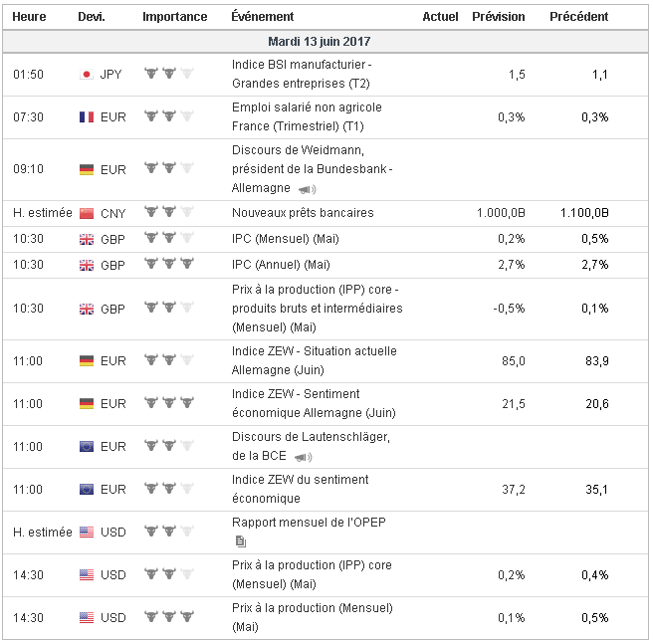The width and height of the screenshot is (653, 644).
Task: Click the Précédent column header
Action: 578,17
